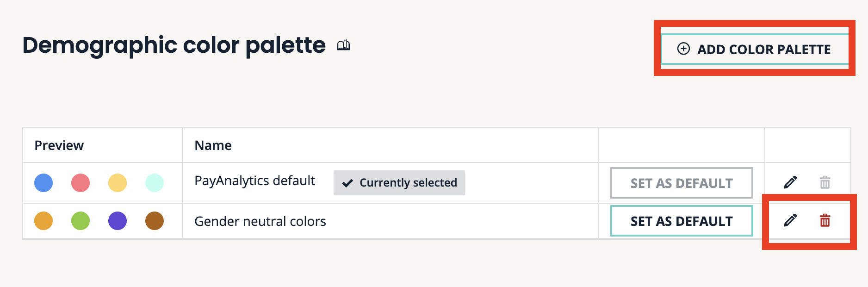
Task: Edit the Gender neutral colors palette
Action: [x=790, y=220]
